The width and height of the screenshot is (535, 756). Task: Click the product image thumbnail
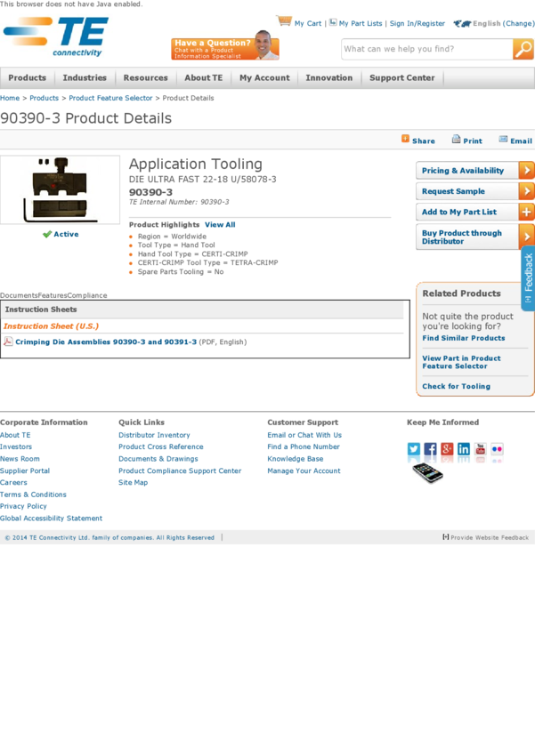60,190
